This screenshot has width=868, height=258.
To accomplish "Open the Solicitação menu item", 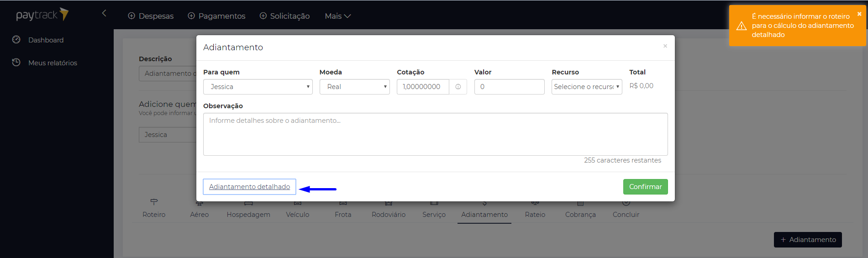I will [284, 16].
